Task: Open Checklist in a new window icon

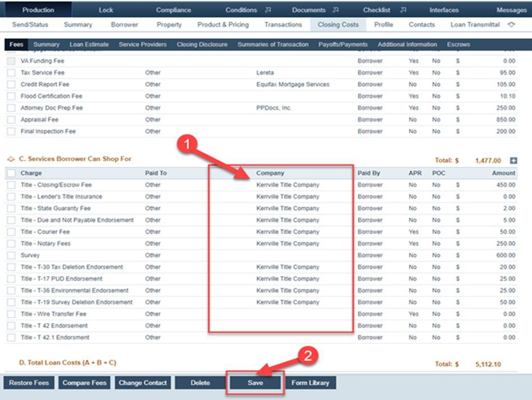Action: pos(403,10)
